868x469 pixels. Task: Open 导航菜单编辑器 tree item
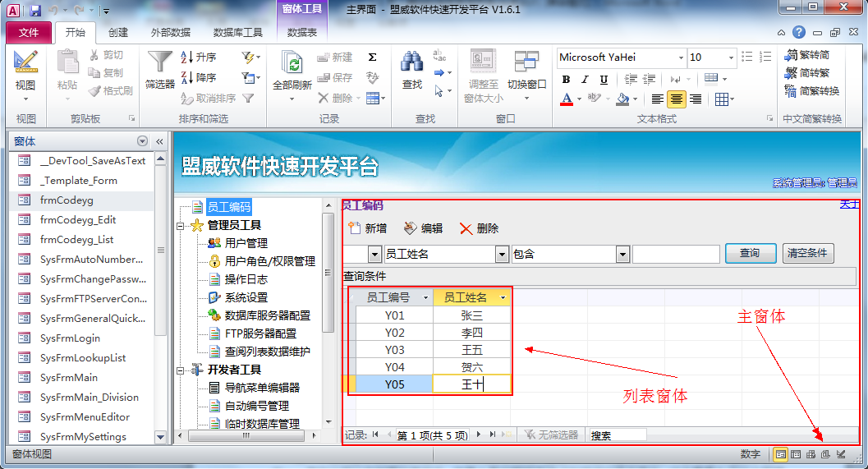[x=263, y=388]
